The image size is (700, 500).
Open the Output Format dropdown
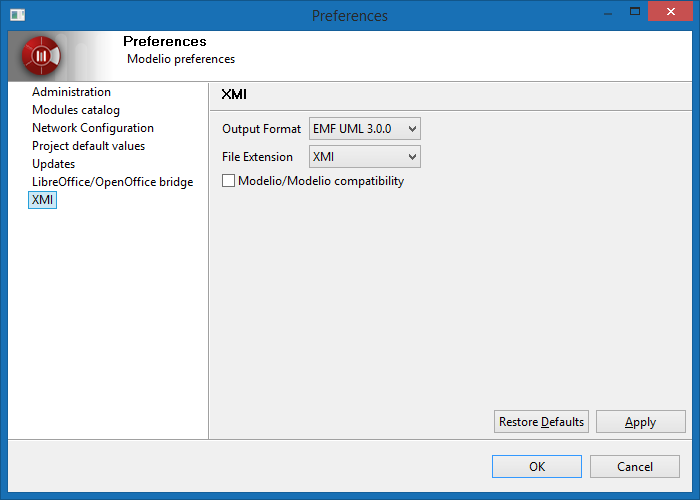click(365, 128)
